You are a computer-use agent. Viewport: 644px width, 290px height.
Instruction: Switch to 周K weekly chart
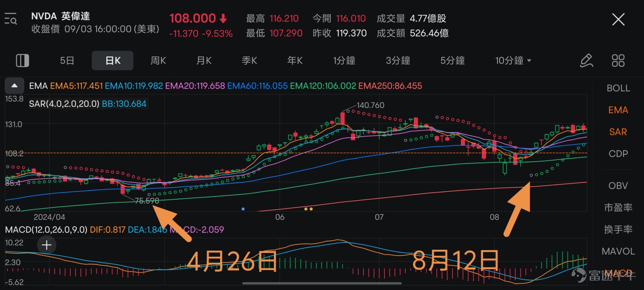tap(158, 61)
